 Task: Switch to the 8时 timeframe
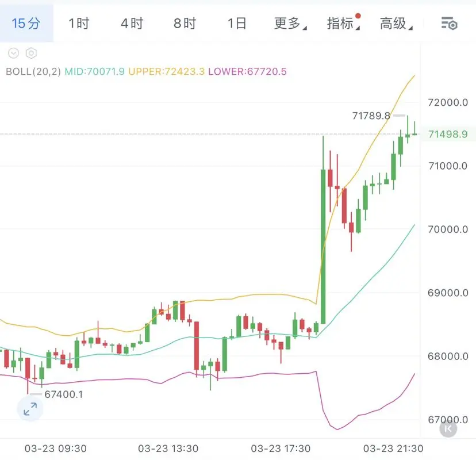[x=185, y=24]
